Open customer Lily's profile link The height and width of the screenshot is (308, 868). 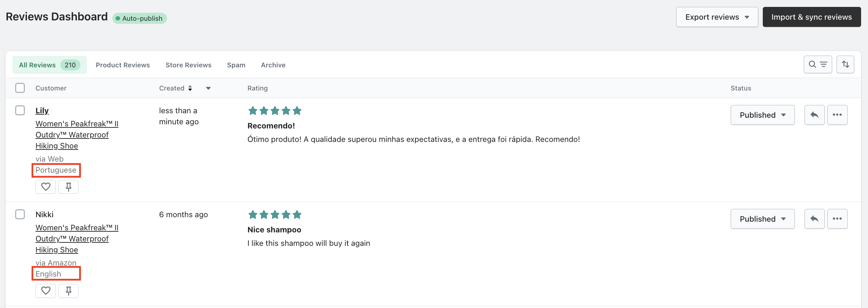point(42,110)
